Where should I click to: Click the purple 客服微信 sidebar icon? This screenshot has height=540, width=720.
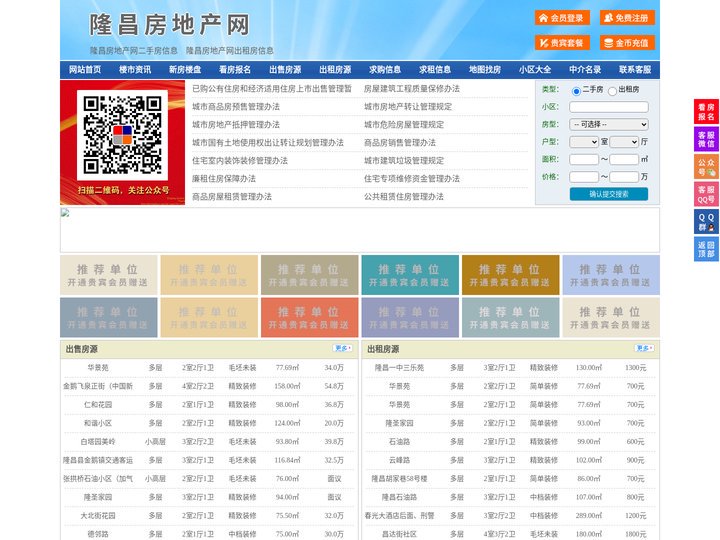[706, 139]
